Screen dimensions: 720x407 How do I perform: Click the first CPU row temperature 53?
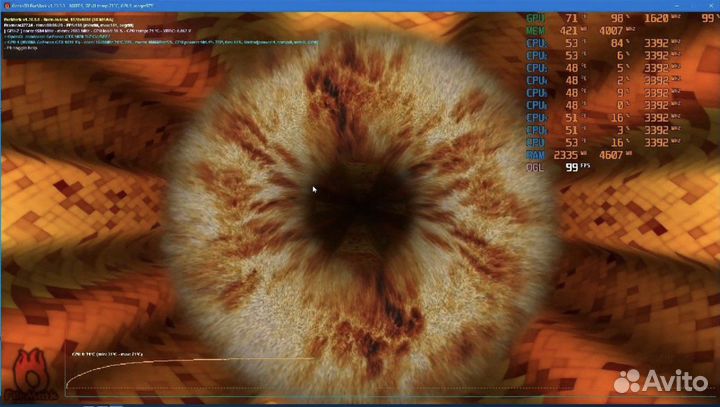click(571, 43)
